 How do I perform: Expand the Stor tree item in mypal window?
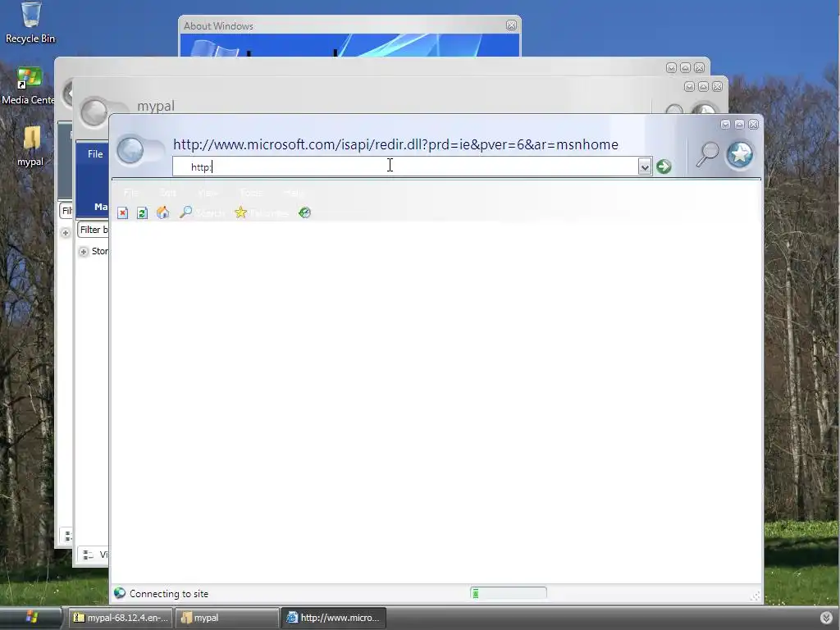click(84, 252)
